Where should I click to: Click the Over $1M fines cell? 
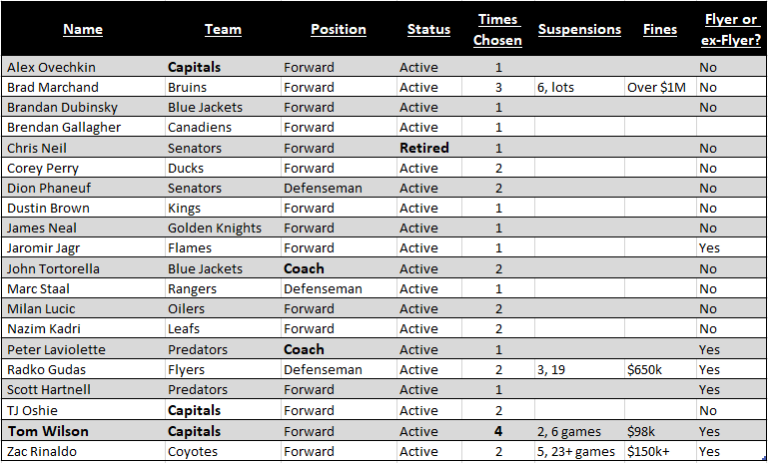[657, 87]
